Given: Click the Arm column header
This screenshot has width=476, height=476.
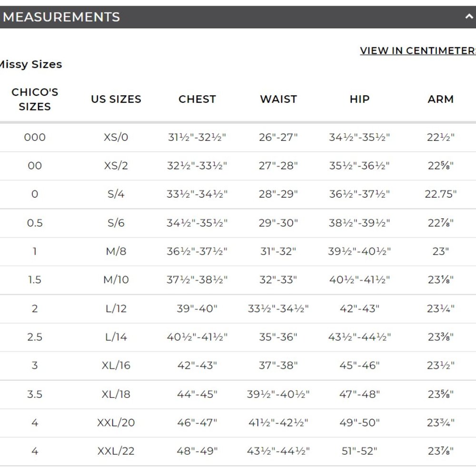Looking at the screenshot, I should 440,99.
